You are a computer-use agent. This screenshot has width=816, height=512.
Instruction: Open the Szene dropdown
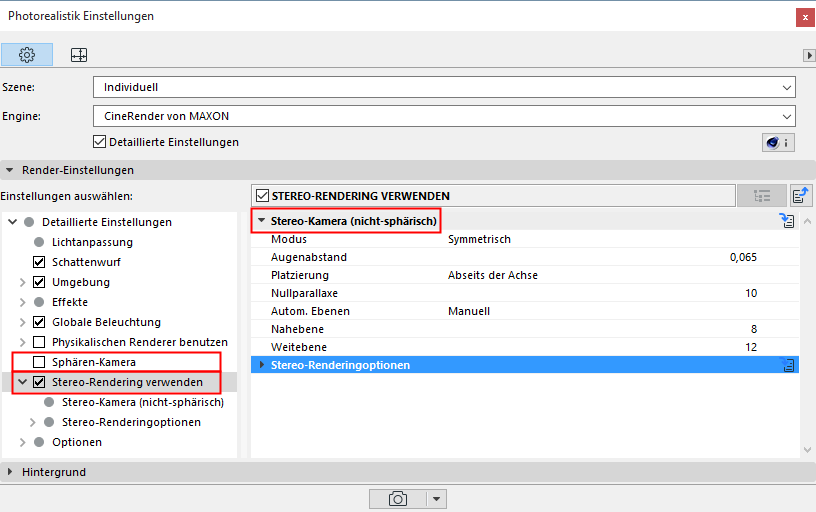[444, 87]
